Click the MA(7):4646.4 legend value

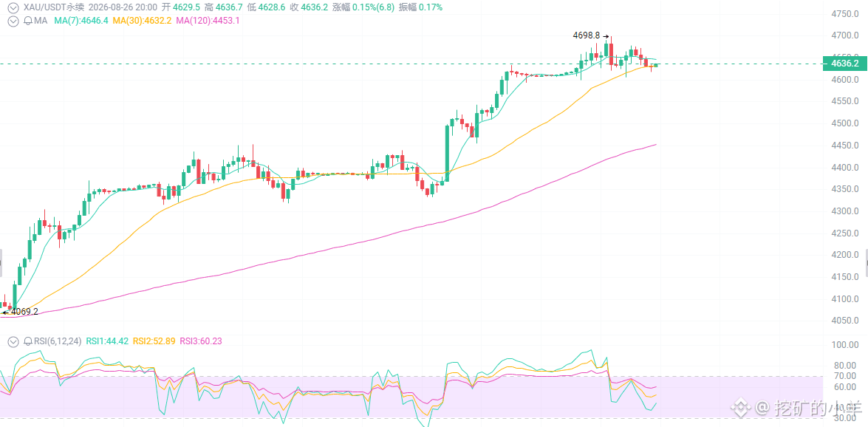coord(81,21)
